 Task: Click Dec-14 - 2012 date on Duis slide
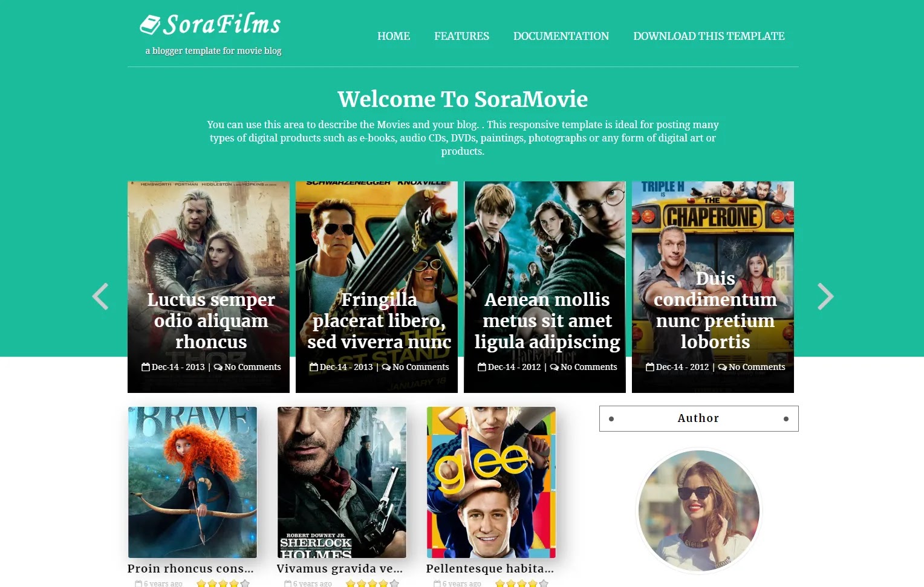(683, 367)
